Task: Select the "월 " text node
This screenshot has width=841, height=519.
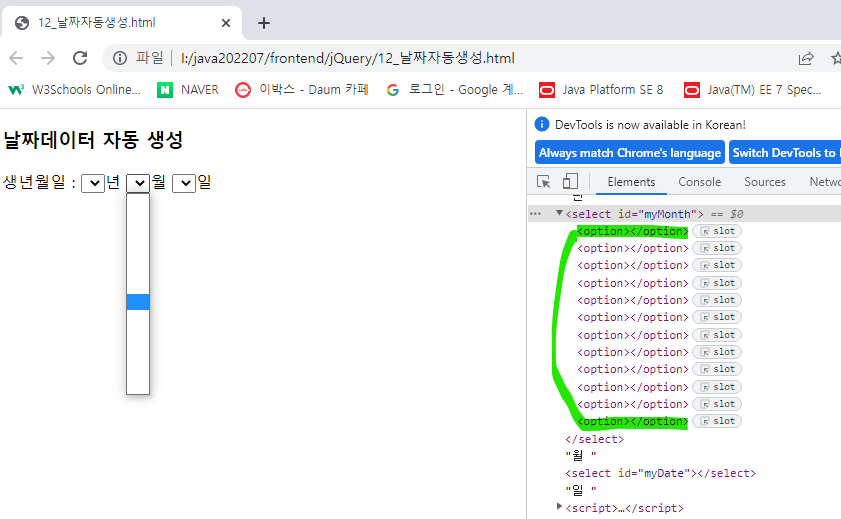Action: (x=580, y=456)
